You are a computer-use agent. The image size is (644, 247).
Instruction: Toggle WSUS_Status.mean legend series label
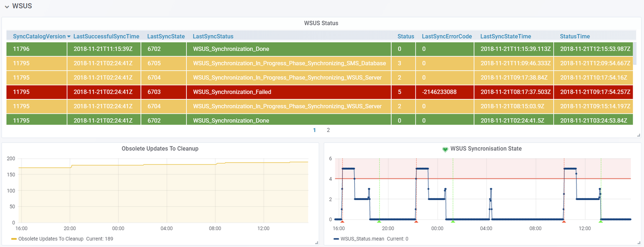362,239
